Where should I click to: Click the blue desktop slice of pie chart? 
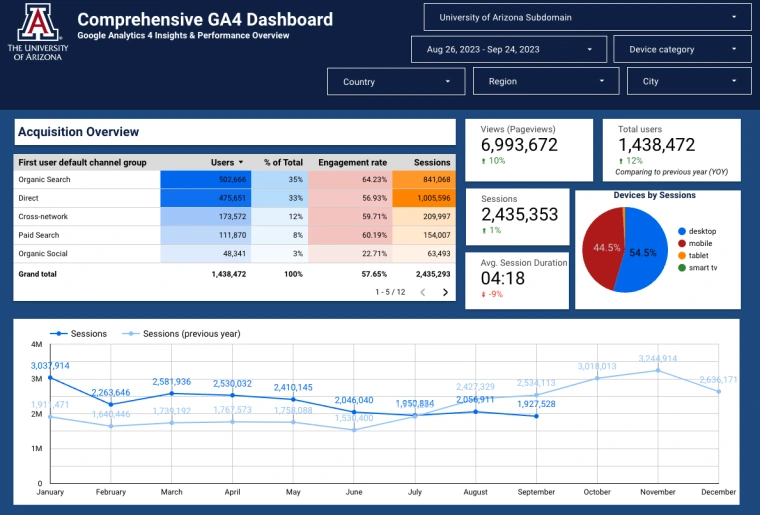pyautogui.click(x=644, y=252)
